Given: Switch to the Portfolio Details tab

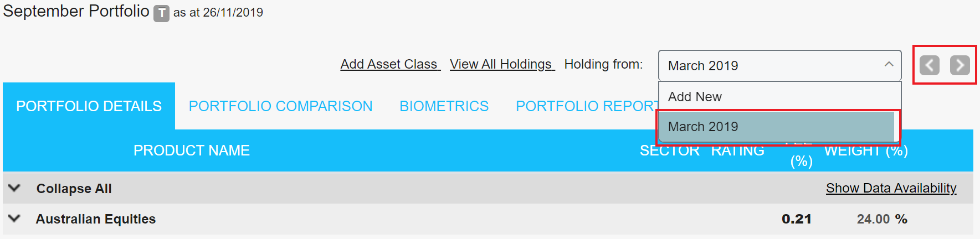Looking at the screenshot, I should [89, 106].
